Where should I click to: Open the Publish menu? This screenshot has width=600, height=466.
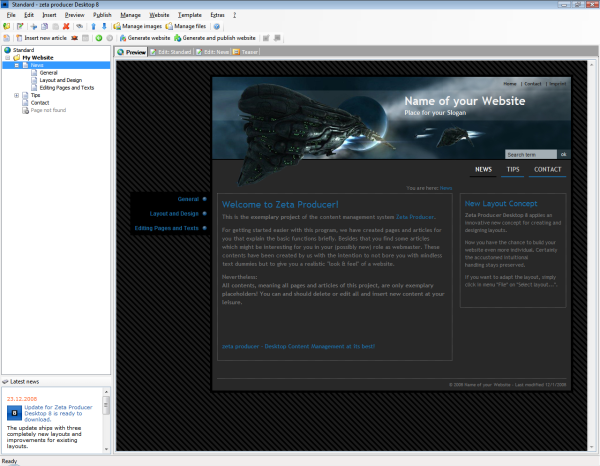(x=102, y=16)
